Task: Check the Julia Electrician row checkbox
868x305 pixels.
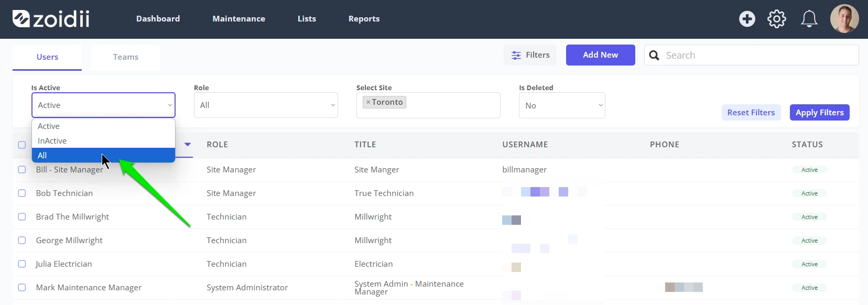Action: [x=22, y=264]
